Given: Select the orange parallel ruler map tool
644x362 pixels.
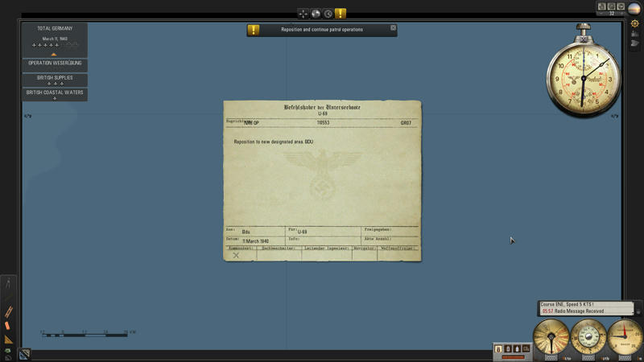Looking at the screenshot, I should pos(8,311).
